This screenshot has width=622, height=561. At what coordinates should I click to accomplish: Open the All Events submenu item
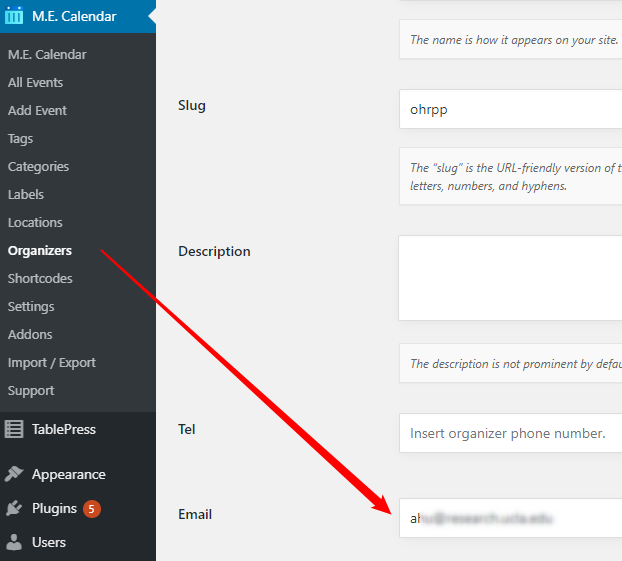(35, 82)
